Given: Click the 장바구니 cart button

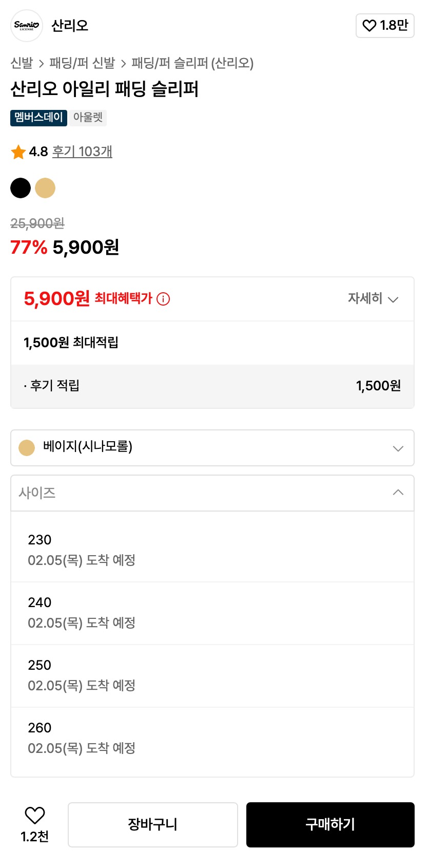Looking at the screenshot, I should [153, 825].
